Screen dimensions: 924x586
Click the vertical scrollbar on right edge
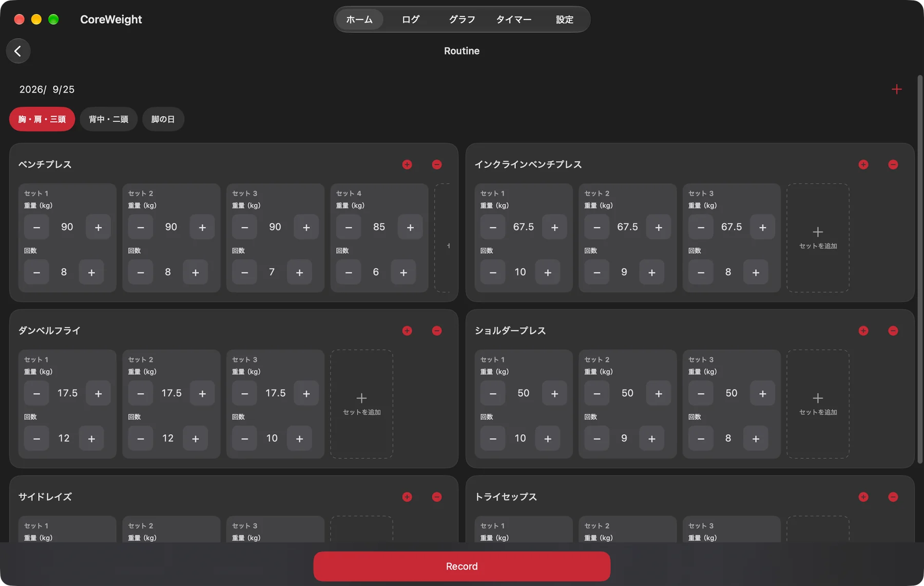click(920, 269)
